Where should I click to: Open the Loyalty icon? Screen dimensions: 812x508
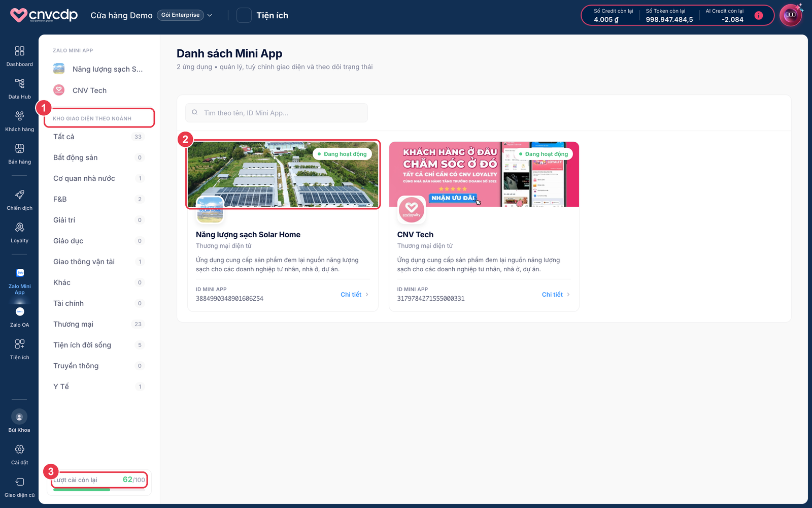19,227
